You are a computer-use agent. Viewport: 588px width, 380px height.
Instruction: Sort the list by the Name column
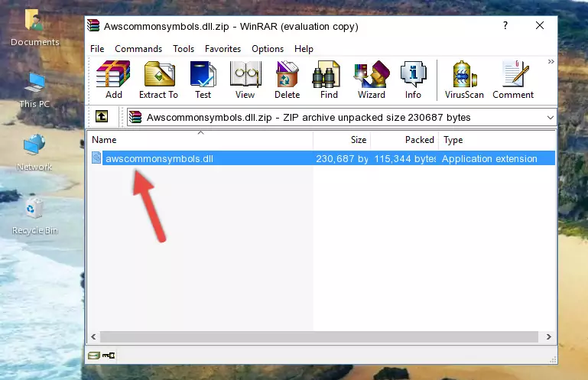pyautogui.click(x=200, y=140)
